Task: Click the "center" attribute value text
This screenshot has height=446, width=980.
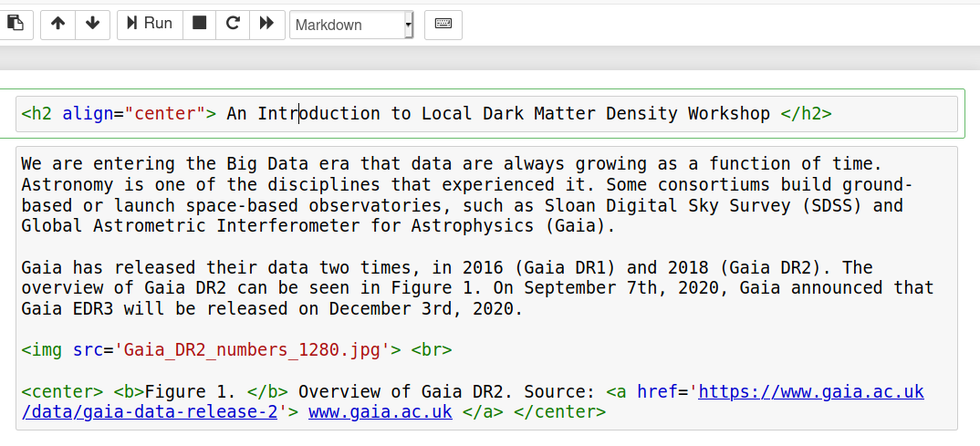Action: (x=165, y=114)
